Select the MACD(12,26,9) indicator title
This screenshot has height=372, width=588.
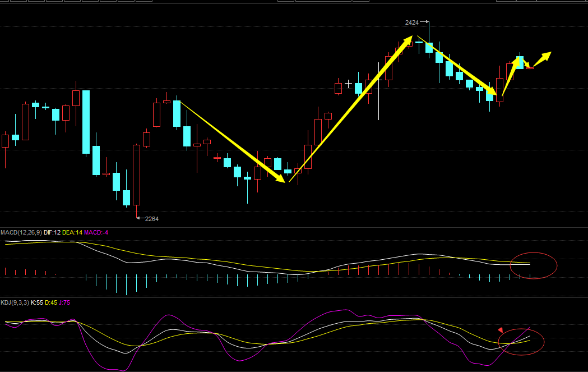tap(22, 232)
